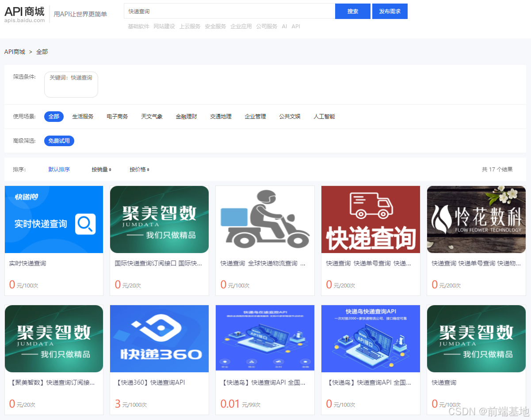The height and width of the screenshot is (420, 531).
Task: Click the 共 17 个结果 count text
Action: click(x=497, y=170)
